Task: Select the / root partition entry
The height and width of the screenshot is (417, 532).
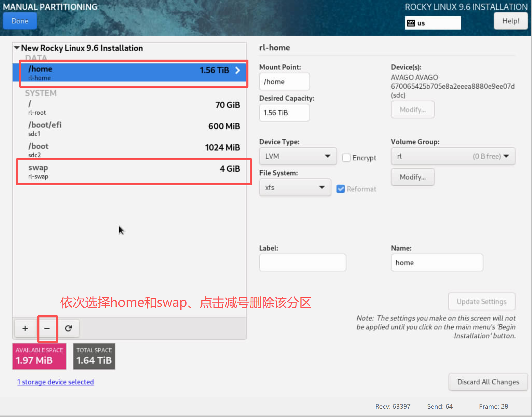Action: click(x=133, y=108)
